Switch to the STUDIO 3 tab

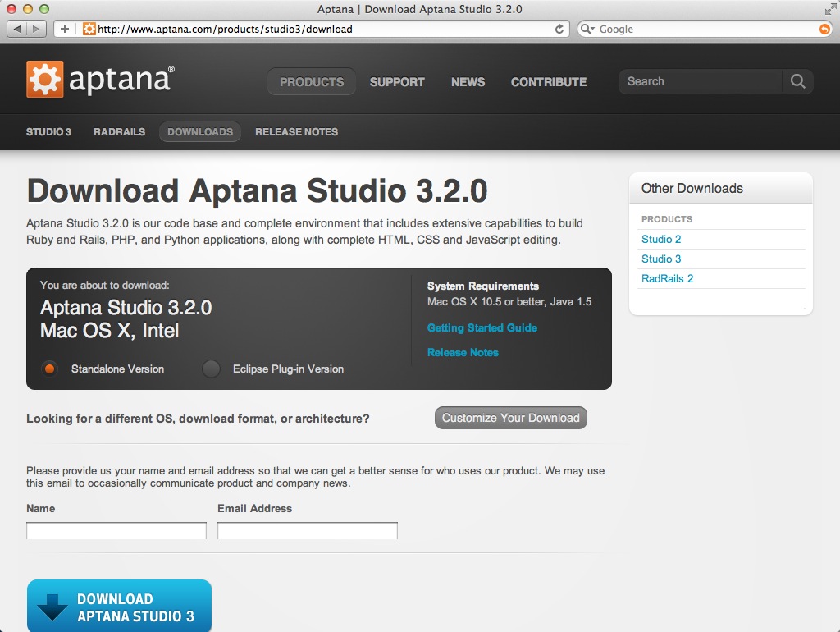(48, 132)
